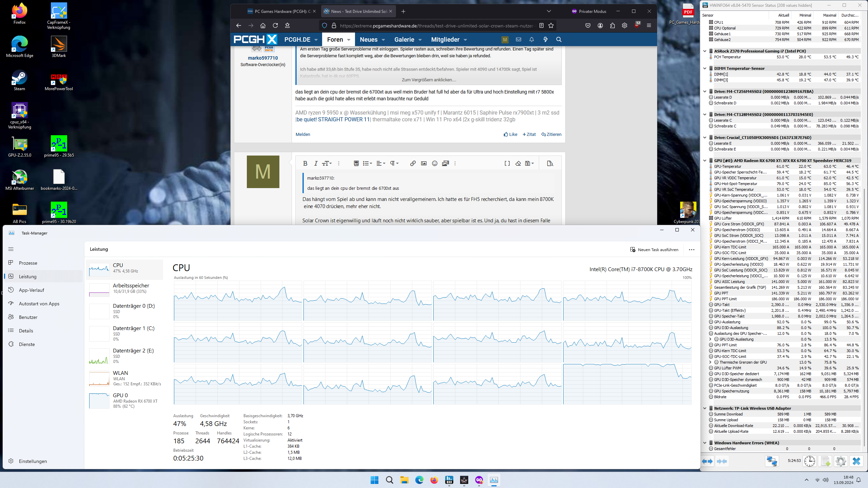The height and width of the screenshot is (488, 868).
Task: Expand the 'Thermische Grenzen der GPU' entry
Action: coord(710,362)
